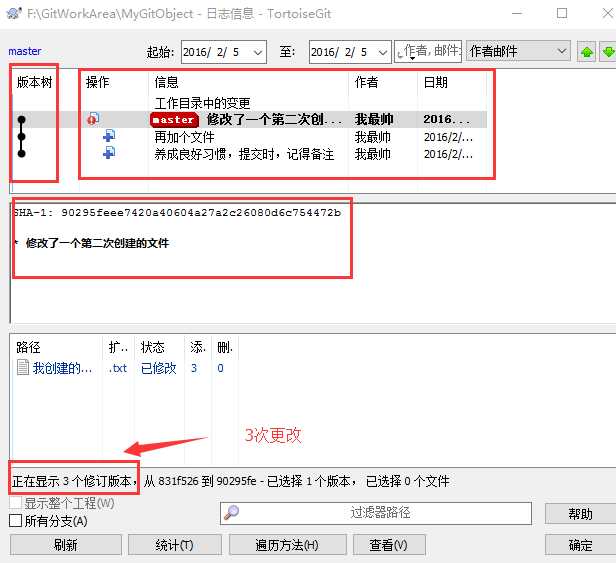This screenshot has height=563, width=616.
Task: Click the red master branch label
Action: click(x=174, y=119)
